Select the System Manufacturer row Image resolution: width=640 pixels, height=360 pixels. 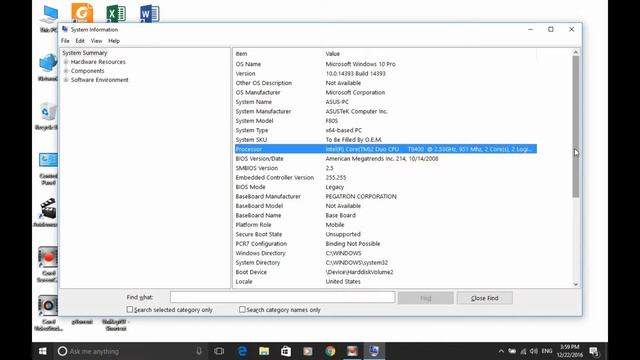[x=386, y=111]
